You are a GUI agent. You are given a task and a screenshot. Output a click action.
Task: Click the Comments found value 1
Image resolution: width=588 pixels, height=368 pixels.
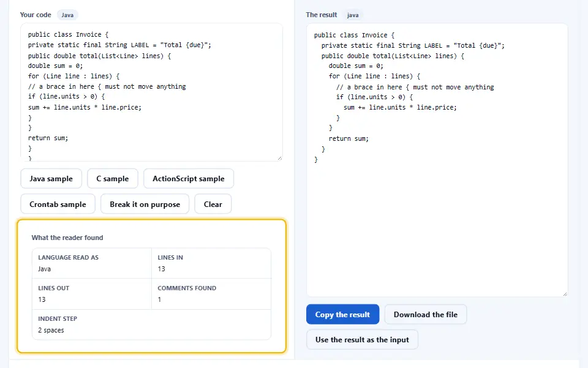pos(159,299)
